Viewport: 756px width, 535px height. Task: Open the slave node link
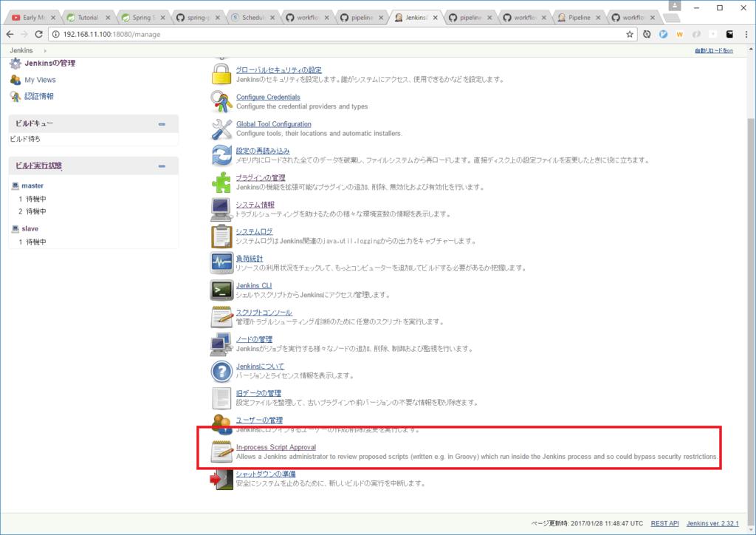click(x=30, y=228)
